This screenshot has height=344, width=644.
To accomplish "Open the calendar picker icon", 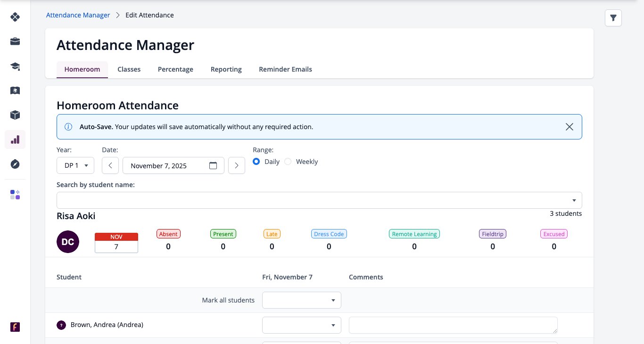I will 213,165.
